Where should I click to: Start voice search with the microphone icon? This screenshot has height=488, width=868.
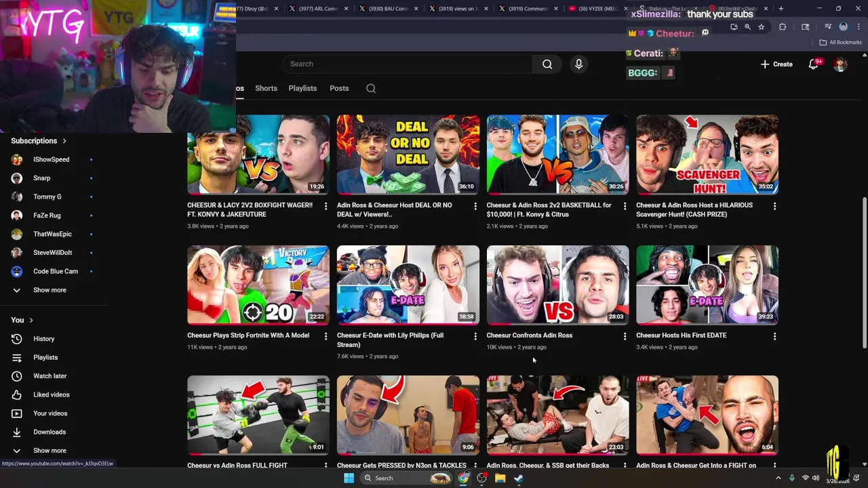click(x=578, y=64)
